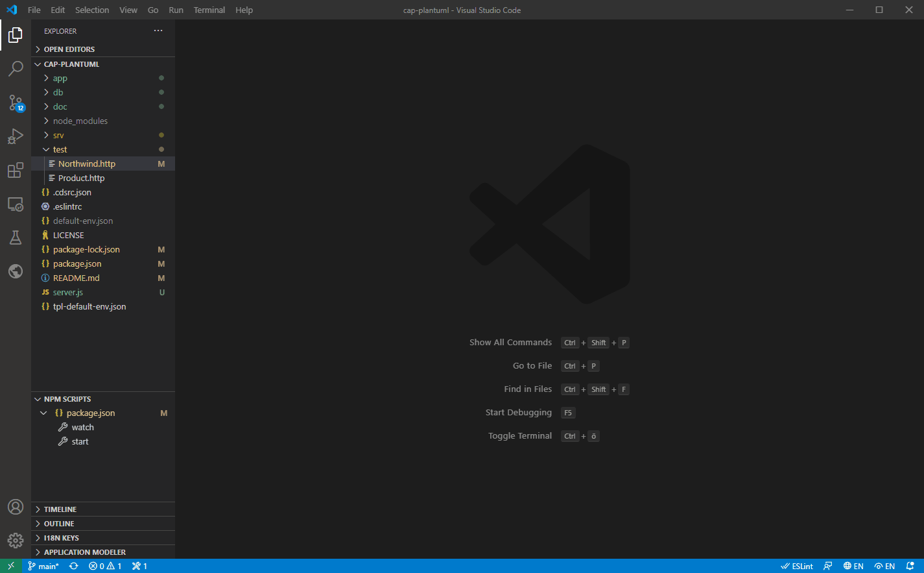This screenshot has height=573, width=924.
Task: Expand the APPLICATION MODELER section
Action: (103, 552)
